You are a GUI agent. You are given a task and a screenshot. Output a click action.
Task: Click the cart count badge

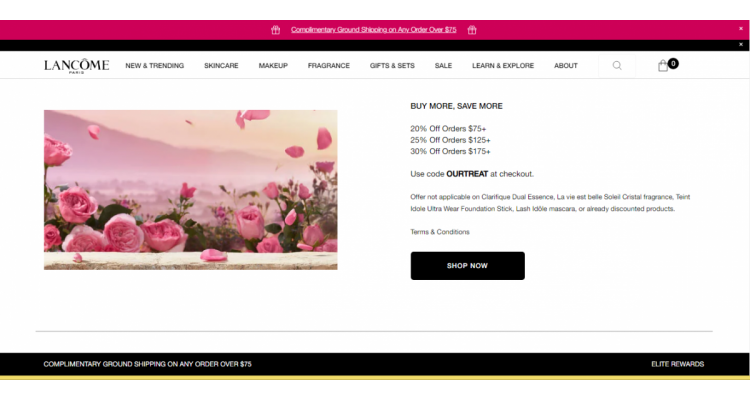tap(673, 63)
